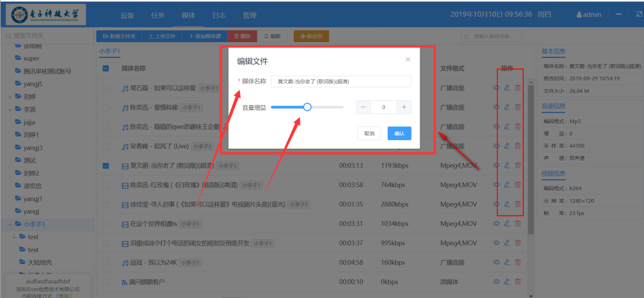This screenshot has height=298, width=644.
Task: Click the 音量增益 slider handle
Action: tap(307, 107)
